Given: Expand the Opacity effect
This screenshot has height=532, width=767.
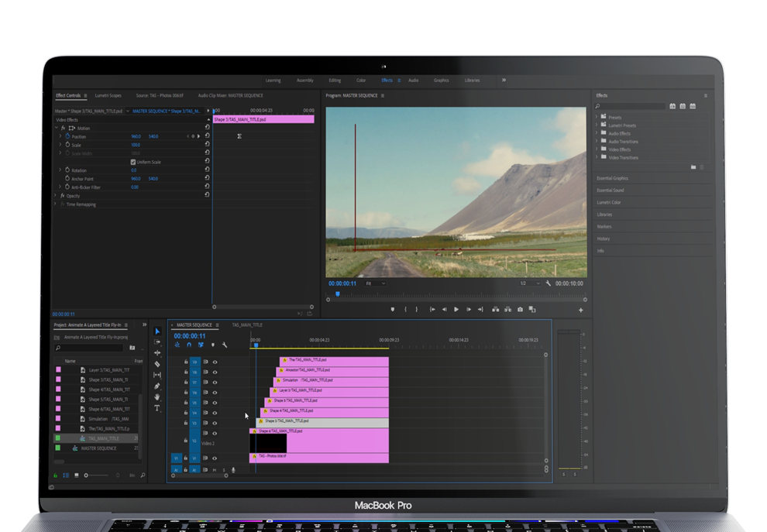Looking at the screenshot, I should (x=55, y=195).
